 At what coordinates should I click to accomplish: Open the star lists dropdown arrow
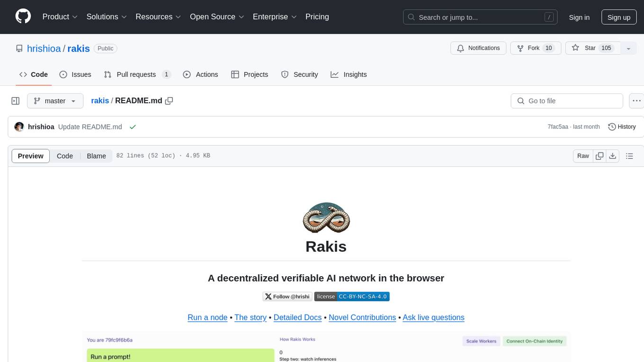pyautogui.click(x=628, y=48)
